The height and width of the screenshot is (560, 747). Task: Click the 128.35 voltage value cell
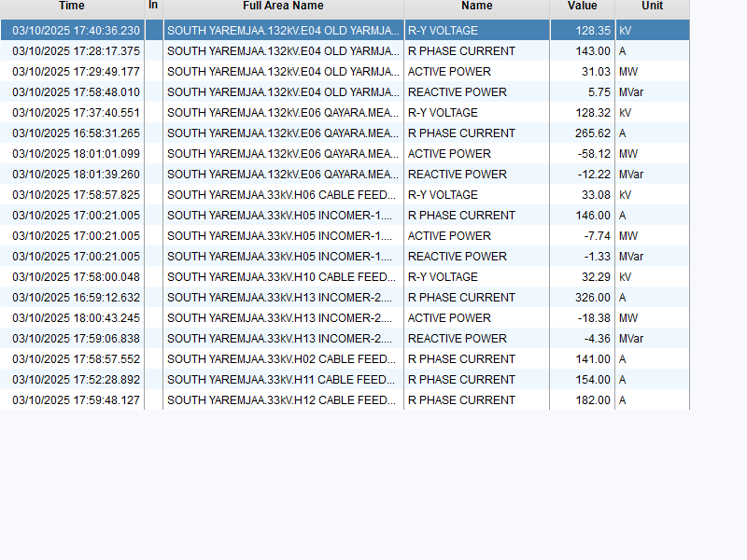(583, 31)
